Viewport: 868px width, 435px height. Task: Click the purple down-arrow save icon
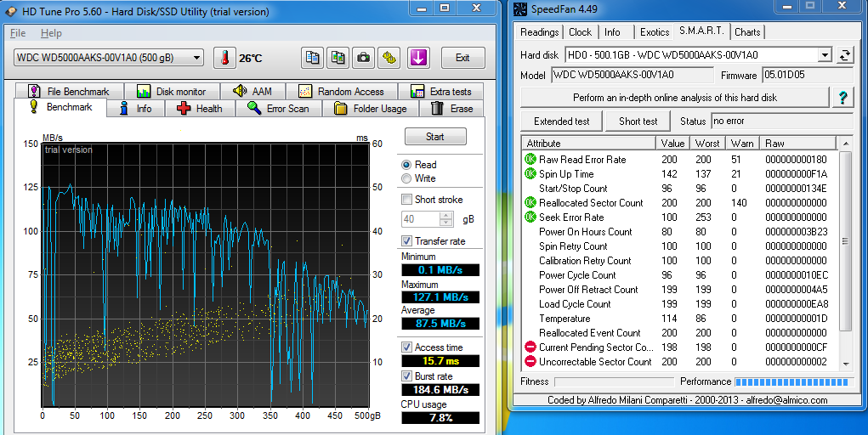(418, 58)
